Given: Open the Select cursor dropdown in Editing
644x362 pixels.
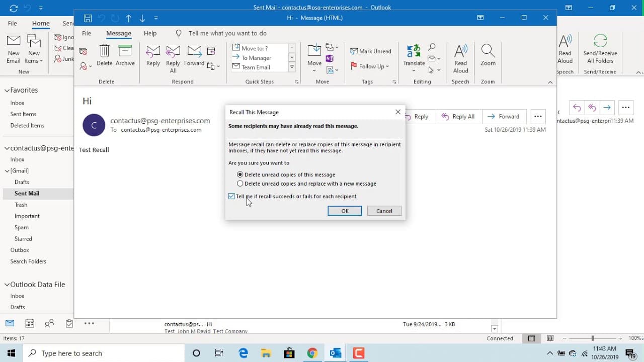Looking at the screenshot, I should 434,69.
